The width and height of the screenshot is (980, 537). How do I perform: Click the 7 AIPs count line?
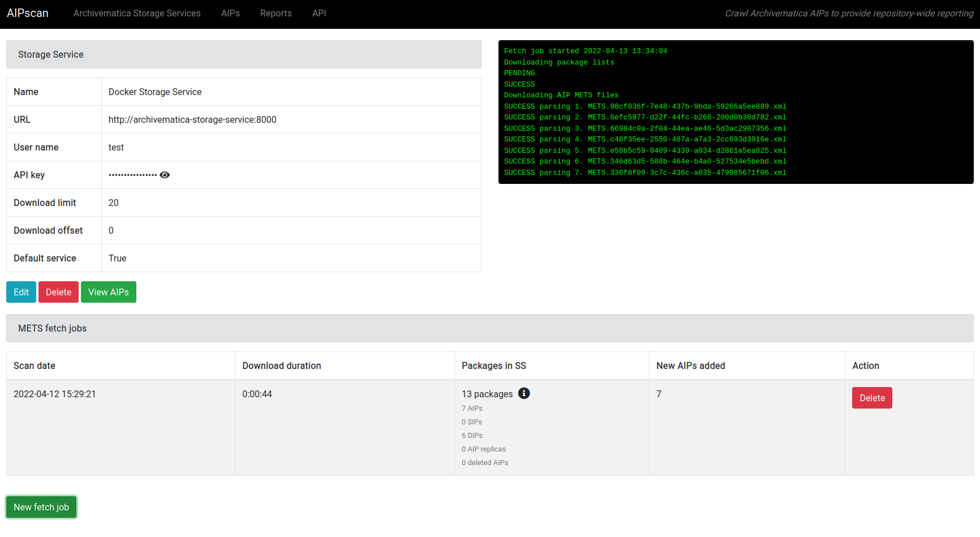472,409
